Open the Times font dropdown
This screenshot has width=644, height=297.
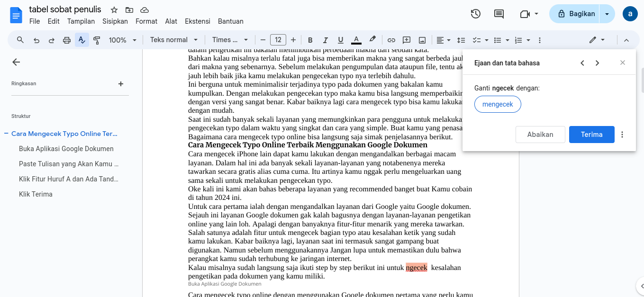tap(230, 40)
